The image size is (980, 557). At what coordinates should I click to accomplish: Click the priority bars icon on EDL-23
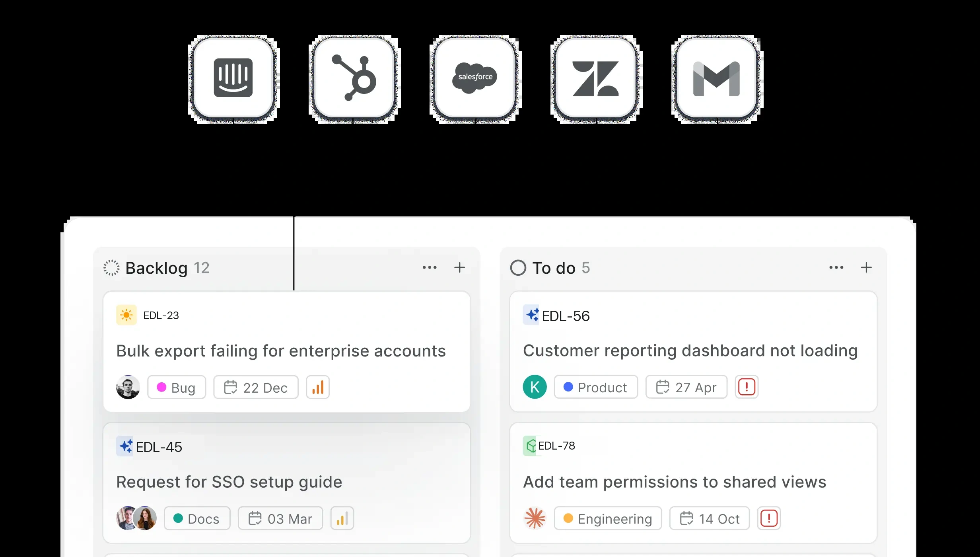click(318, 387)
